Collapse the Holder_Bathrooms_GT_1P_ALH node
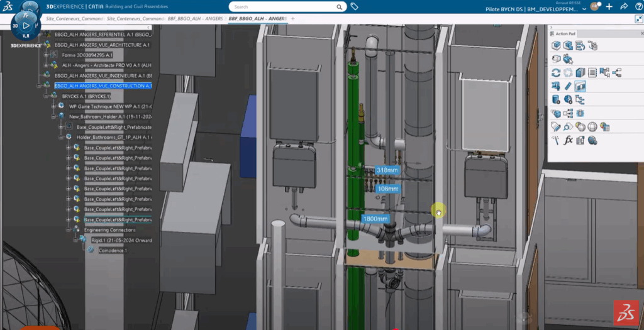 point(61,137)
